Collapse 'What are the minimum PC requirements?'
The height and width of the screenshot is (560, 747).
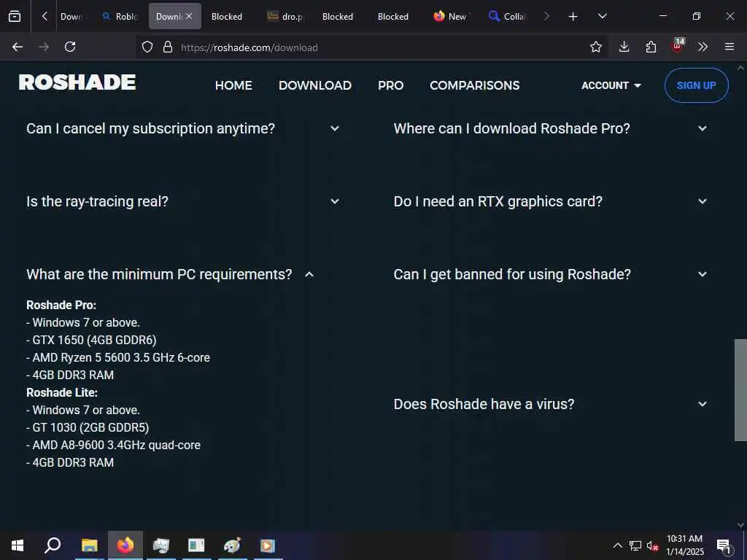coord(171,274)
